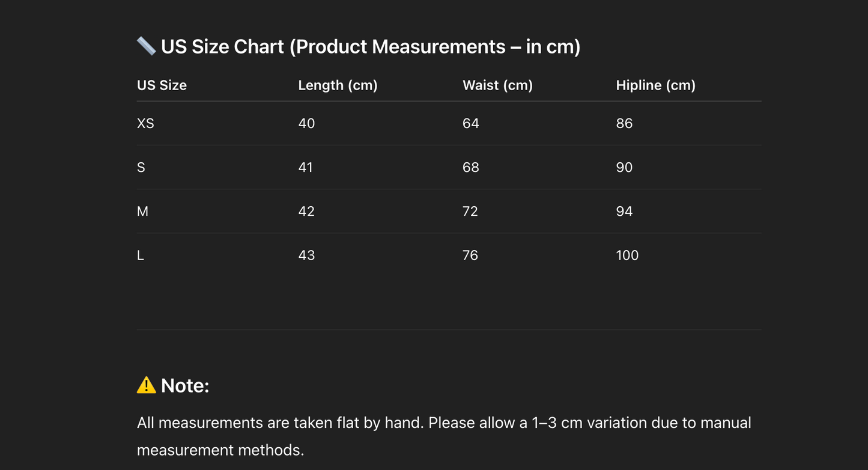Click the L hipline value 100
Viewport: 868px width, 470px height.
[627, 255]
